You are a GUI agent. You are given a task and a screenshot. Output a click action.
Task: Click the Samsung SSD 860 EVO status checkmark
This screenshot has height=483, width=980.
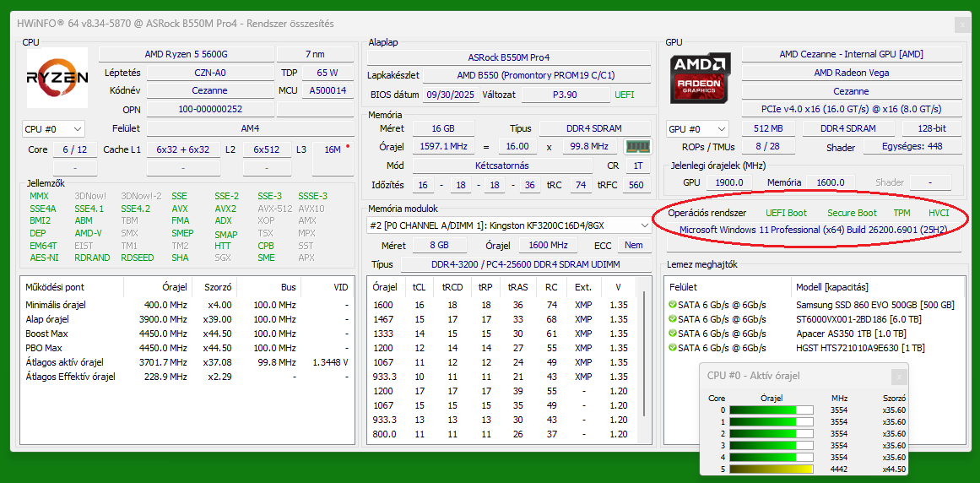(673, 305)
